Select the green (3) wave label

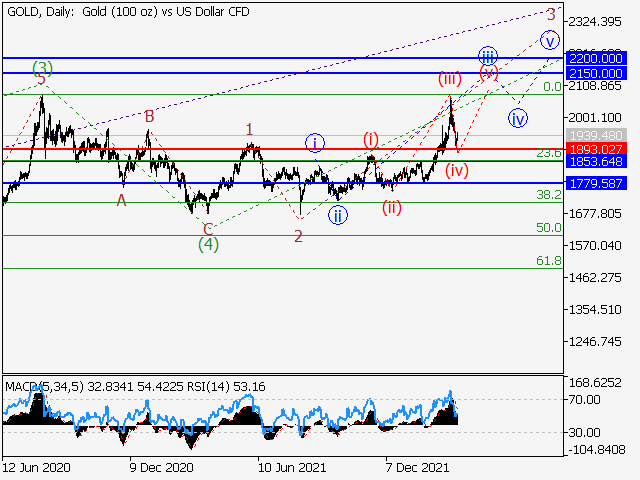tap(42, 68)
